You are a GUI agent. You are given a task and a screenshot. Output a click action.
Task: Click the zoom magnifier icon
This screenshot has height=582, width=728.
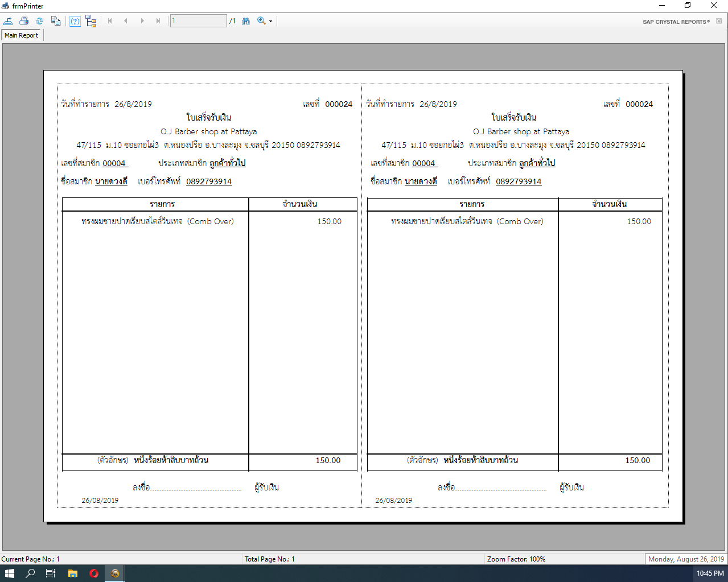tap(261, 21)
